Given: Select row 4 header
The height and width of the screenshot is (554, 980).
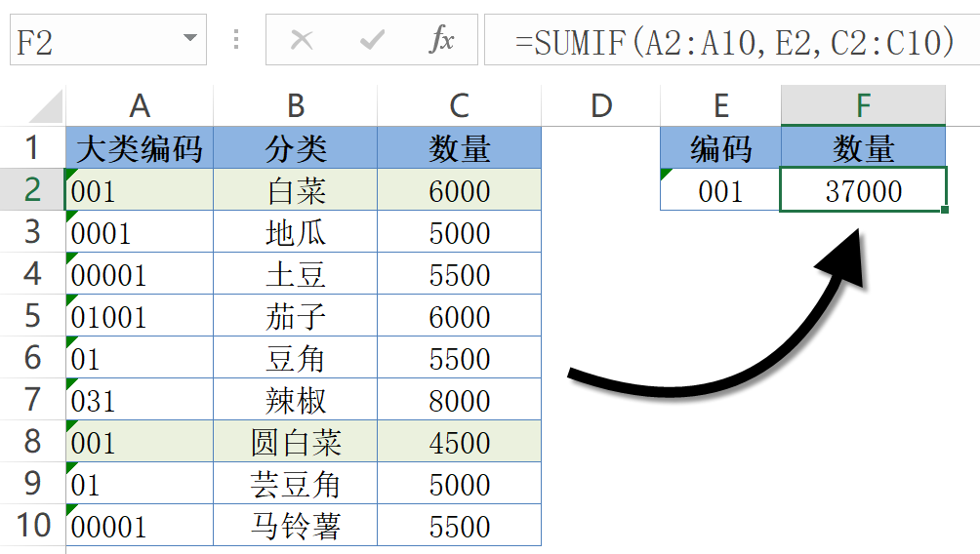Looking at the screenshot, I should pyautogui.click(x=32, y=273).
